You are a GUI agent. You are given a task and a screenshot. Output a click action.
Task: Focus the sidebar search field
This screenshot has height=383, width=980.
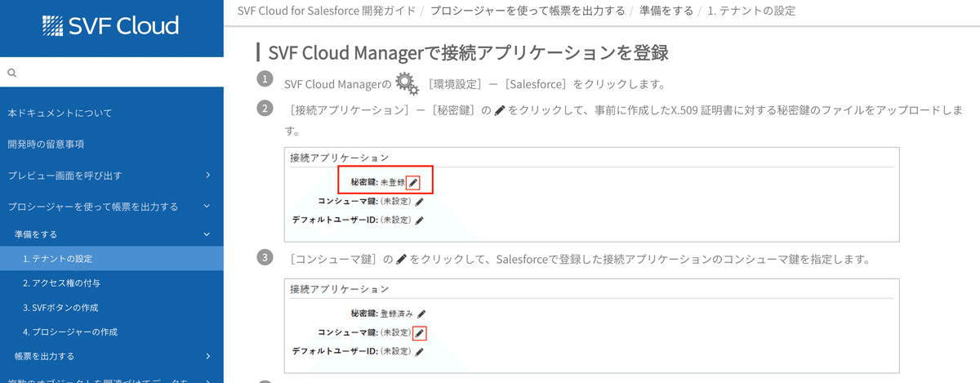[112, 73]
